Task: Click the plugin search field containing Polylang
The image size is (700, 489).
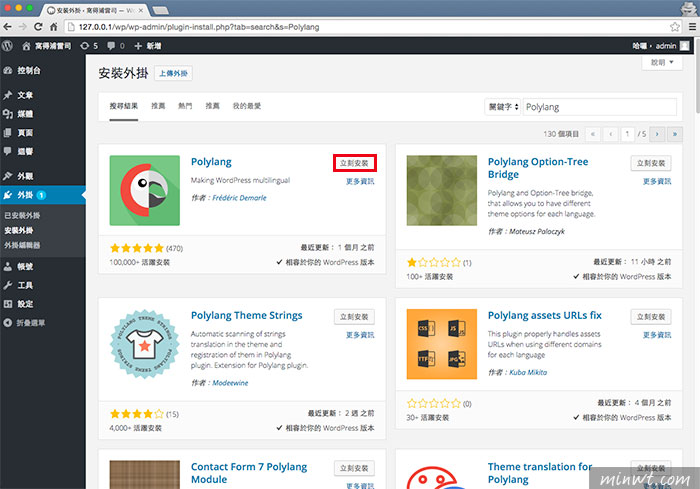Action: point(600,107)
